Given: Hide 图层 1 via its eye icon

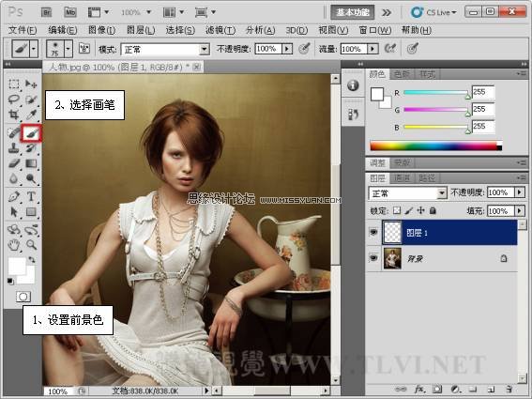Looking at the screenshot, I should pyautogui.click(x=373, y=232).
